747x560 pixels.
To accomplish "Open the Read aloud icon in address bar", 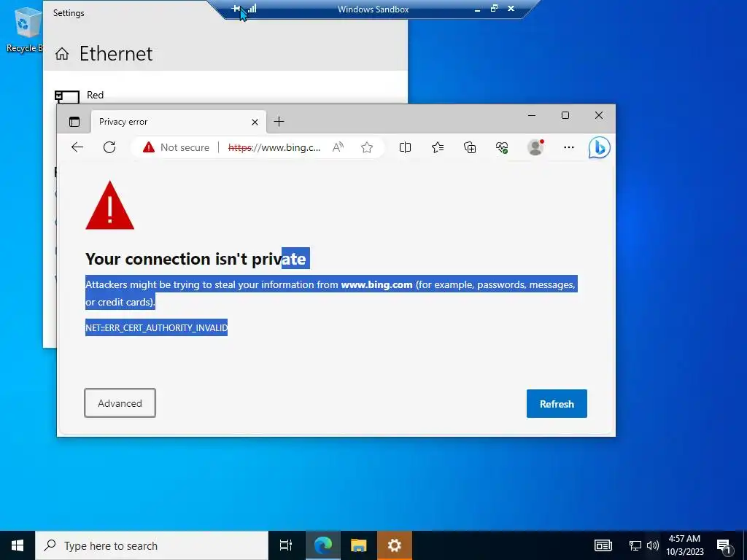I will click(x=338, y=147).
